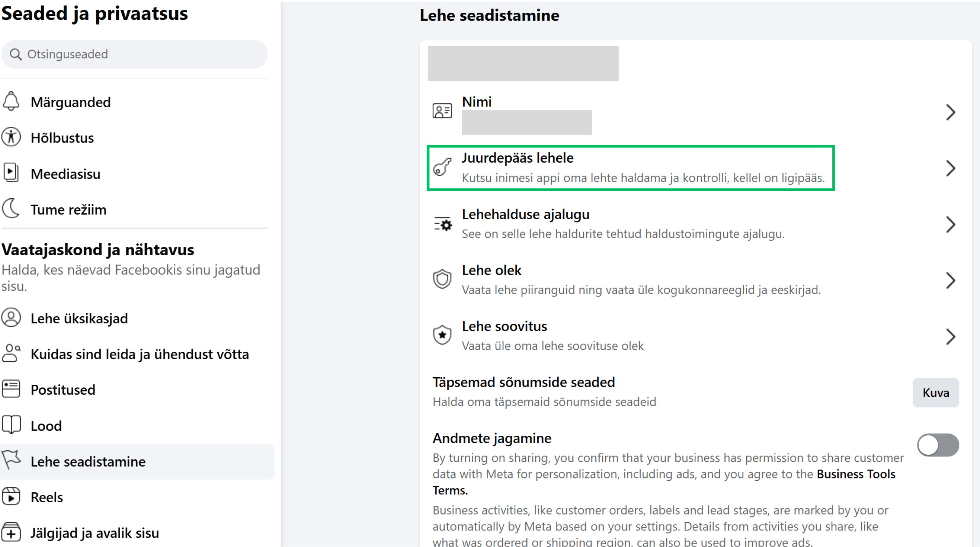This screenshot has height=547, width=980.
Task: Open the Postitused settings section
Action: 63,390
